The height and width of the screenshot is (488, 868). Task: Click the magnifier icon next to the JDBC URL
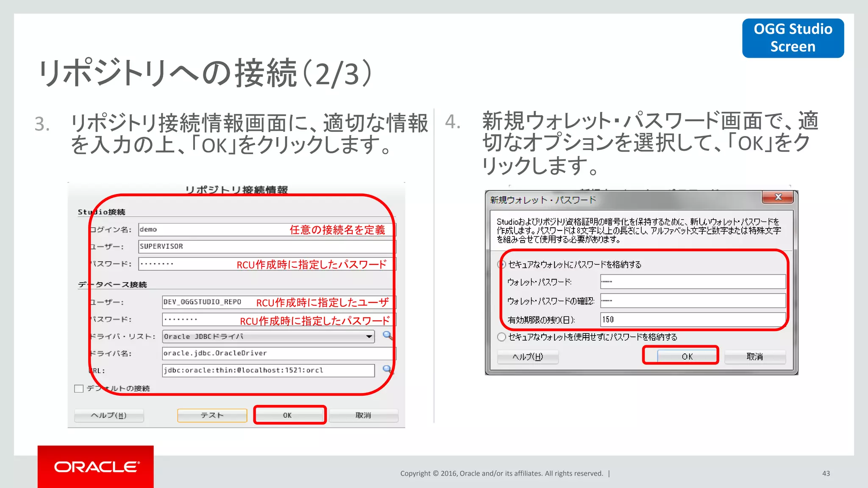(x=387, y=369)
